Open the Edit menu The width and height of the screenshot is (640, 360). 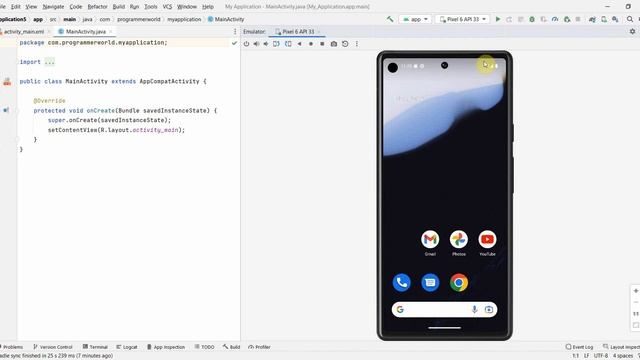tap(16, 7)
